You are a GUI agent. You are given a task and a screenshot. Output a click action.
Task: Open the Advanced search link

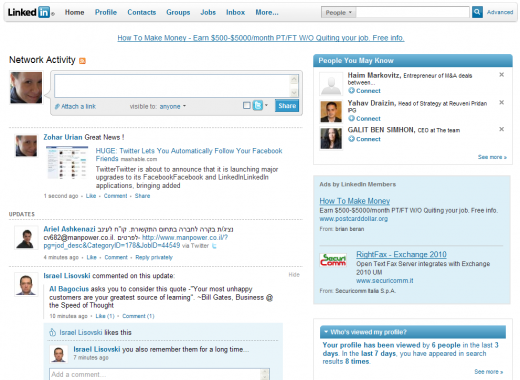[500, 12]
